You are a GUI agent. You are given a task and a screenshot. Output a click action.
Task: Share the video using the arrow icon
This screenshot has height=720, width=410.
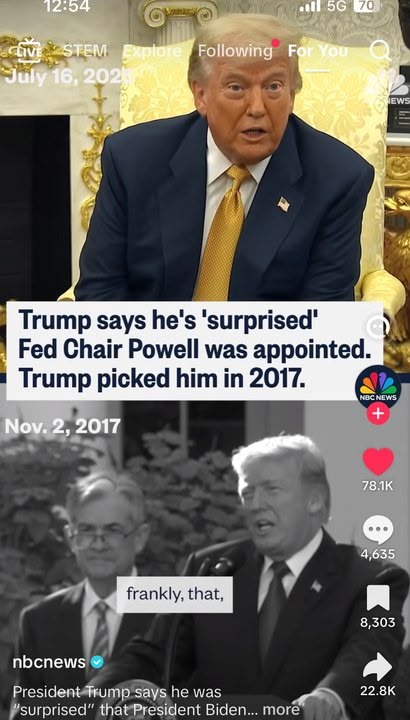pyautogui.click(x=377, y=667)
